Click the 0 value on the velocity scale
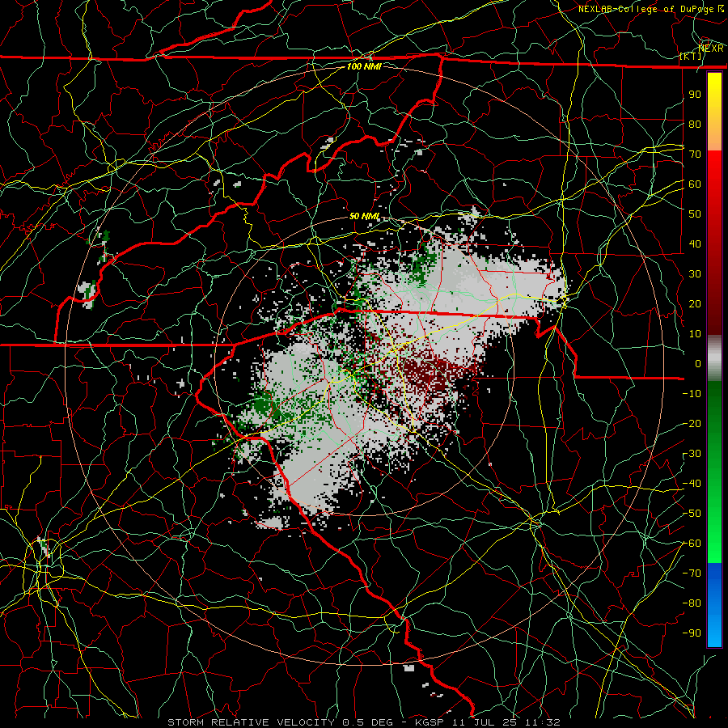This screenshot has width=728, height=728. click(698, 363)
